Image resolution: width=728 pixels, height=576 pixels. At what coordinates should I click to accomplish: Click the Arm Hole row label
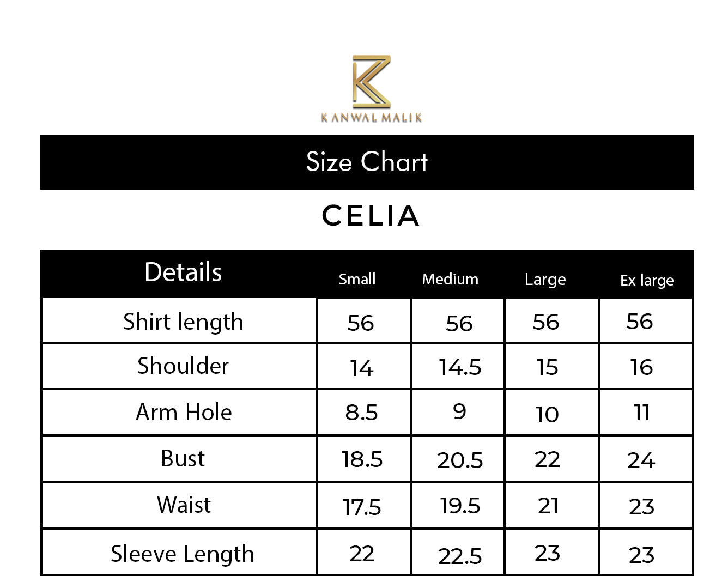(184, 412)
